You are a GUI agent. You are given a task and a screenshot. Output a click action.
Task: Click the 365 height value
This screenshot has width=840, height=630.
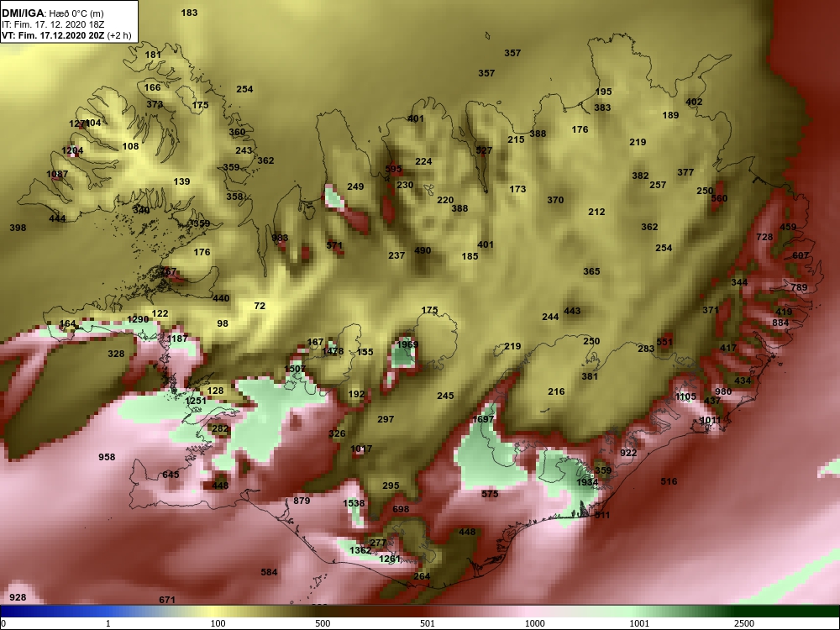[x=592, y=271]
